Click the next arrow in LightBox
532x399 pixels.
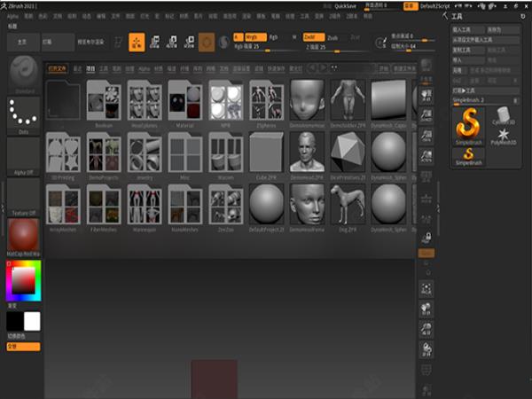[324, 68]
